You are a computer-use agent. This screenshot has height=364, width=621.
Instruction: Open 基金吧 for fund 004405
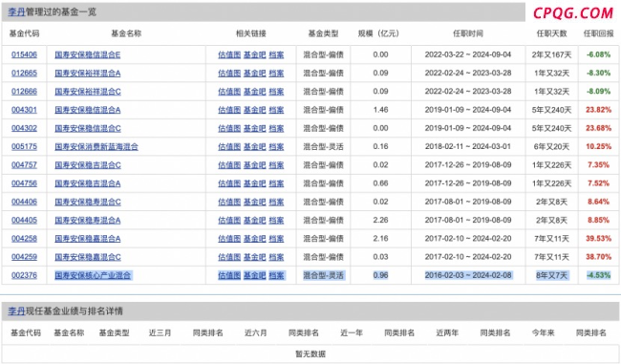[255, 221]
